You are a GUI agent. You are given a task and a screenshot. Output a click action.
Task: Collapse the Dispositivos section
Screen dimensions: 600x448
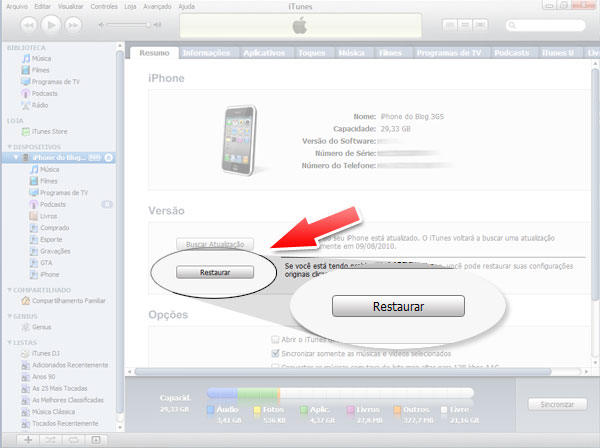[10, 147]
